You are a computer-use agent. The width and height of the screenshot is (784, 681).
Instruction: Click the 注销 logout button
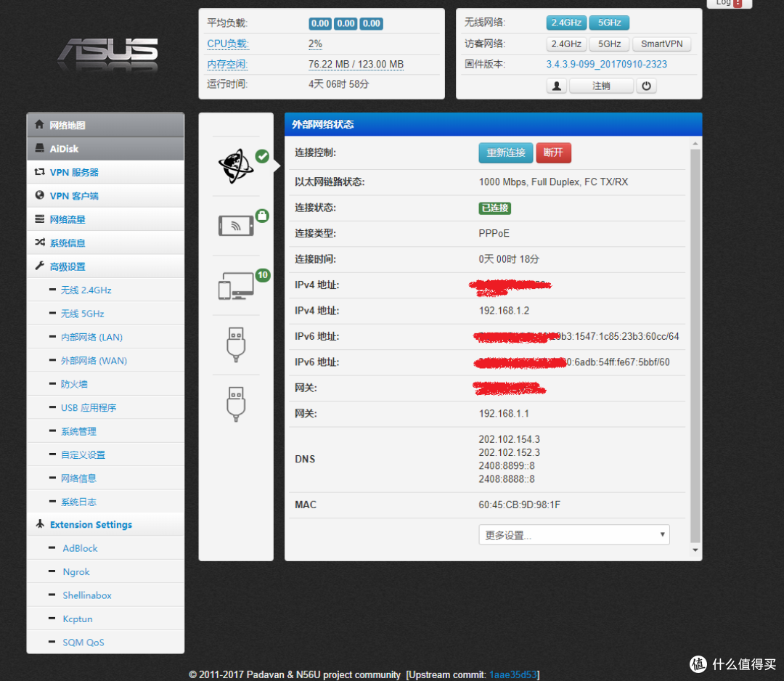[x=601, y=86]
